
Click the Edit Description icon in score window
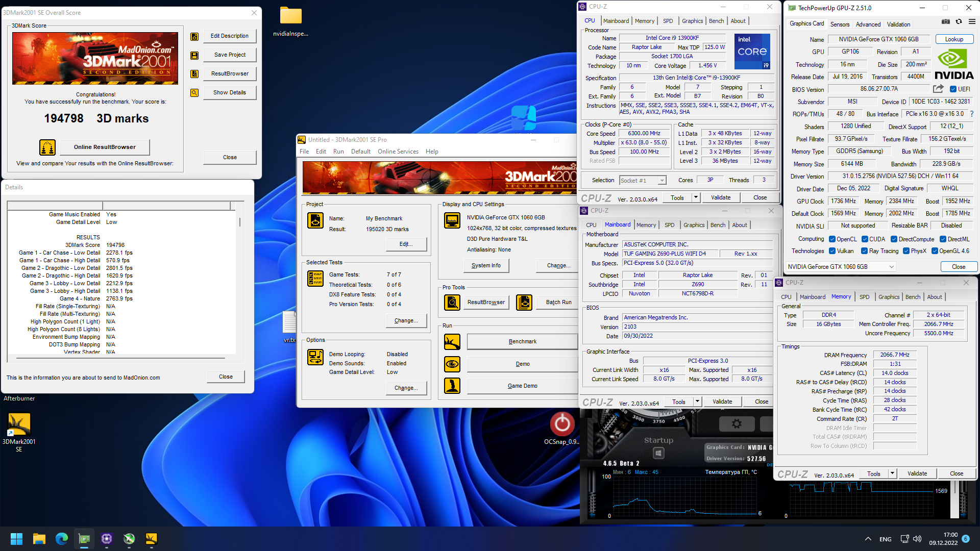click(x=194, y=36)
